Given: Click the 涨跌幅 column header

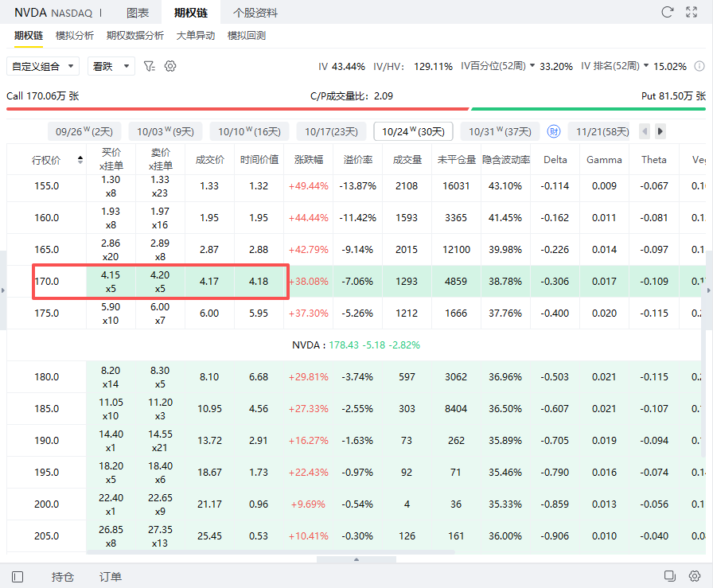Looking at the screenshot, I should click(x=309, y=160).
